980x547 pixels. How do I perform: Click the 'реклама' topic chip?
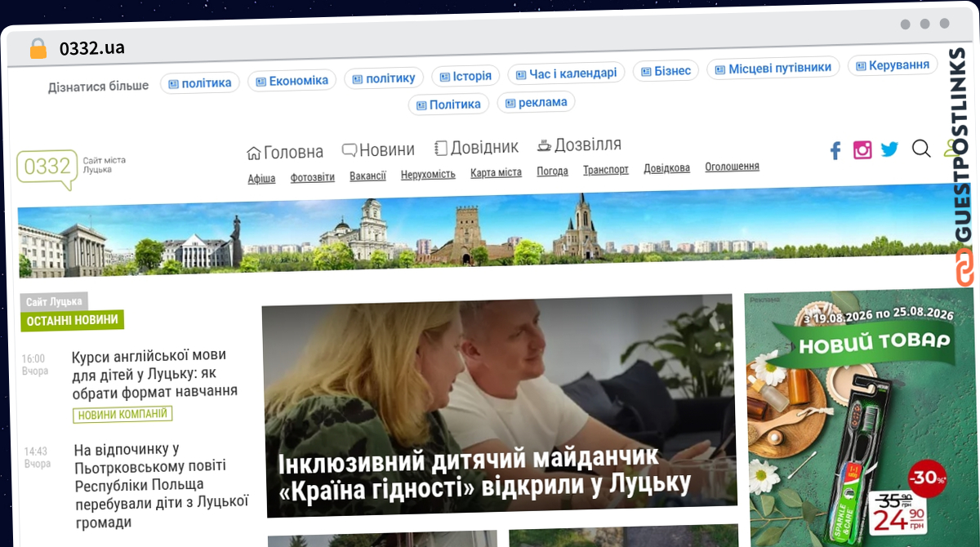(x=536, y=102)
